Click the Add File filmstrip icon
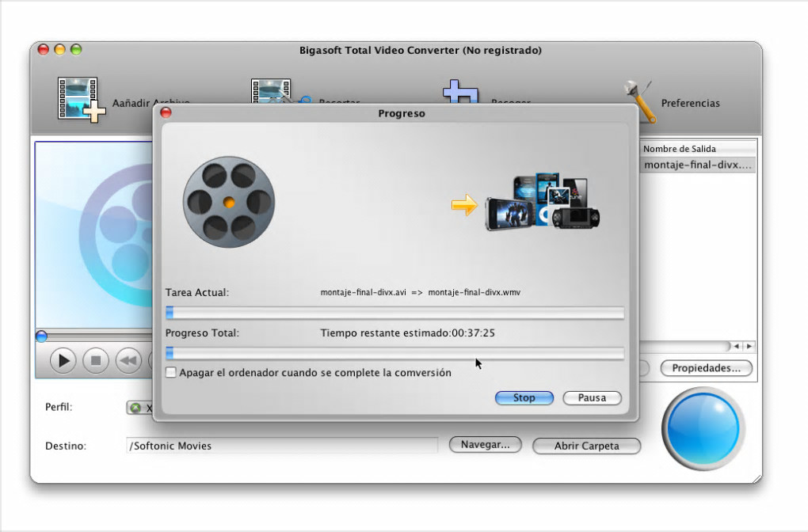Viewport: 808px width, 532px height. point(81,100)
